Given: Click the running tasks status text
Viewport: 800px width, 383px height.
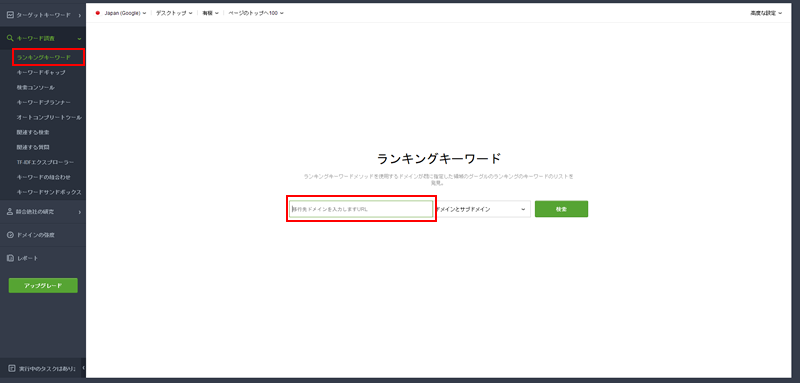Looking at the screenshot, I should [x=47, y=368].
